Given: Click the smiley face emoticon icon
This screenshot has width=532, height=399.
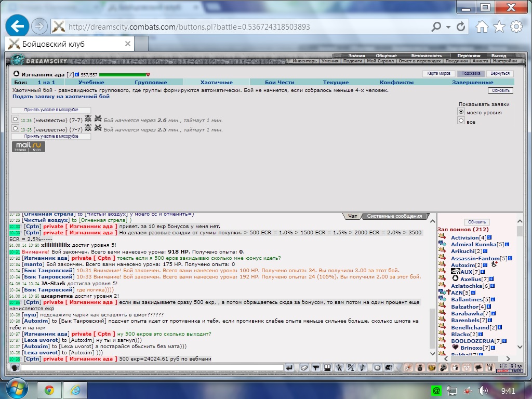Looking at the screenshot, I should pyautogui.click(x=377, y=368).
